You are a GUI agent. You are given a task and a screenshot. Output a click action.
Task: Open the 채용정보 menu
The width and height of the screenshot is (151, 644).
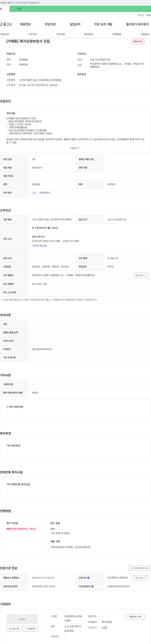25,24
